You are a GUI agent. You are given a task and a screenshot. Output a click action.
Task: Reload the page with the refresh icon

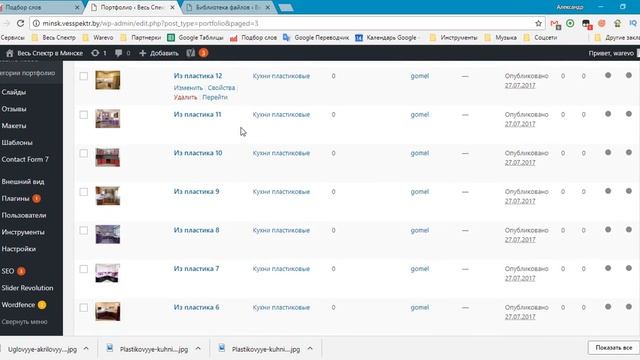tap(20, 23)
